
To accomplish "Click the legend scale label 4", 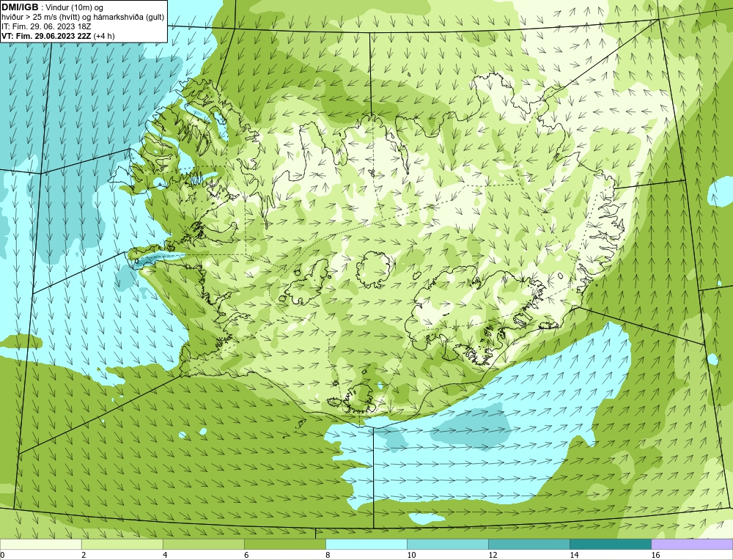I will point(165,555).
